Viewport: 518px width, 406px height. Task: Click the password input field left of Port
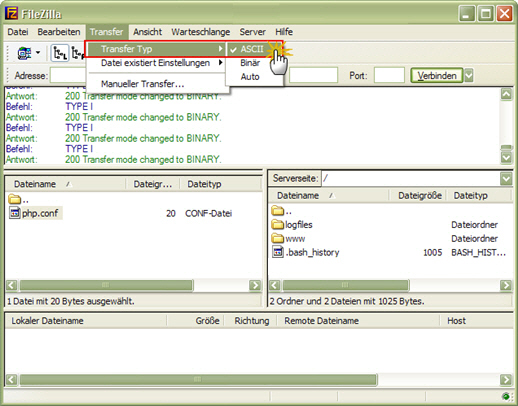[x=313, y=75]
